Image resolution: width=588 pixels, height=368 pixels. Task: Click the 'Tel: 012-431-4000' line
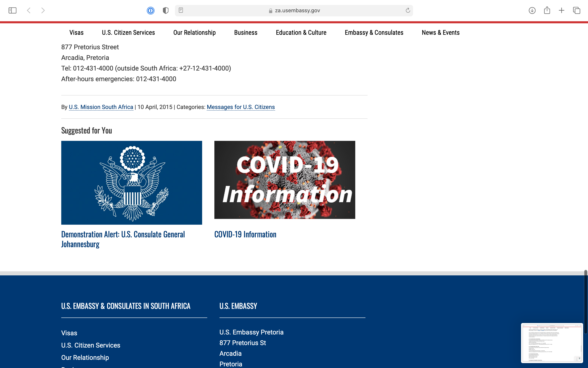146,68
